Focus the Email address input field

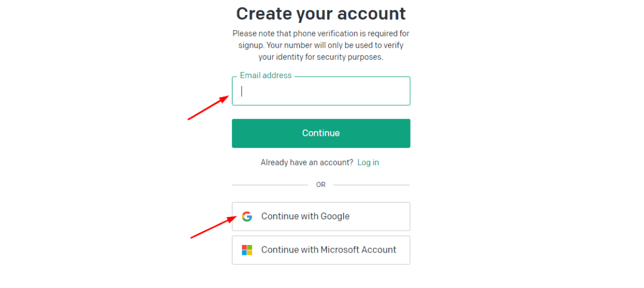click(321, 91)
